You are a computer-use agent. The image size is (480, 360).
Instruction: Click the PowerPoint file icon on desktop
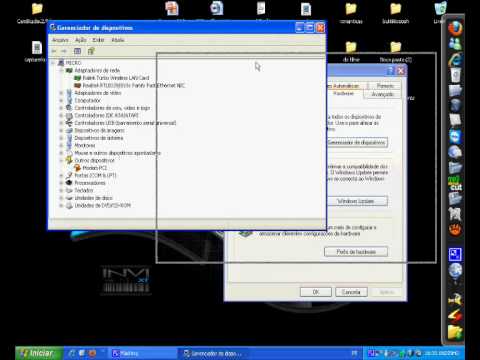[172, 8]
